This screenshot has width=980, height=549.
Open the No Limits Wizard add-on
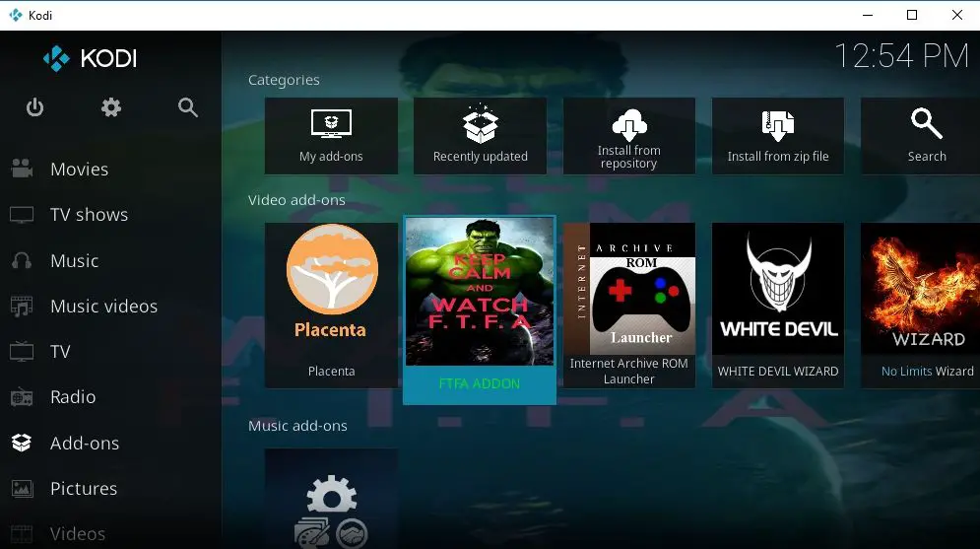click(x=921, y=306)
